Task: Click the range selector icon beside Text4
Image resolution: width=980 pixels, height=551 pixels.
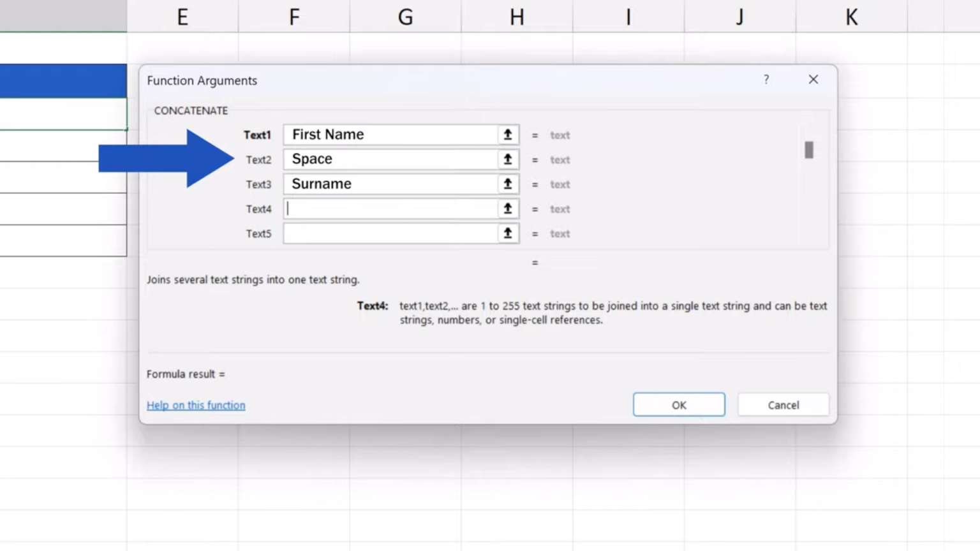Action: 507,209
